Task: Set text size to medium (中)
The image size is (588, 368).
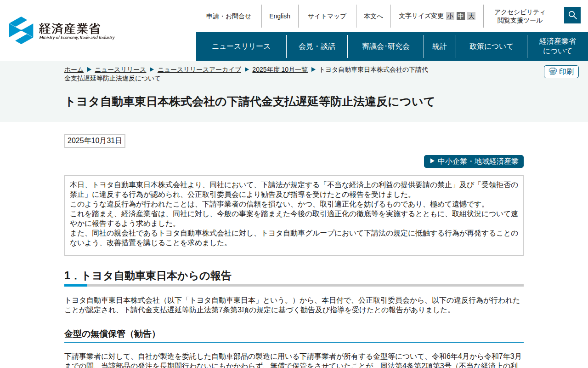Action: [x=461, y=16]
